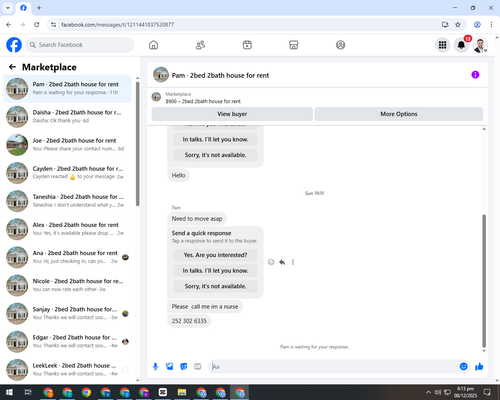Open the Reels video icon
Image resolution: width=500 pixels, height=400 pixels.
tap(247, 45)
